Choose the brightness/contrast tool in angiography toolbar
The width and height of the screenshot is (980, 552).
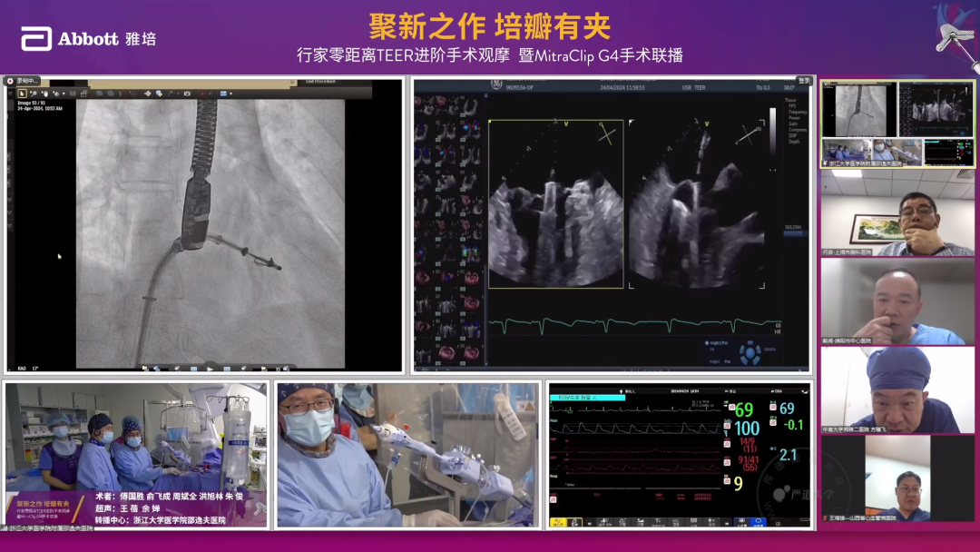tap(56, 94)
